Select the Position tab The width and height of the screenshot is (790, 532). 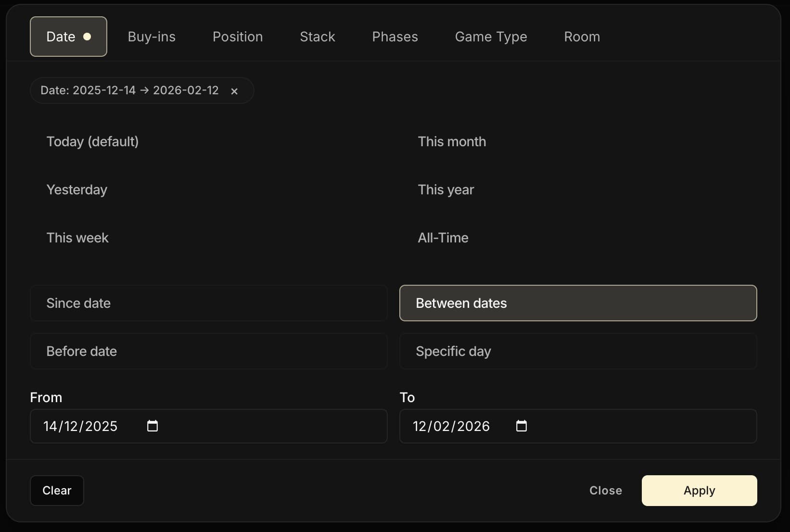point(237,37)
